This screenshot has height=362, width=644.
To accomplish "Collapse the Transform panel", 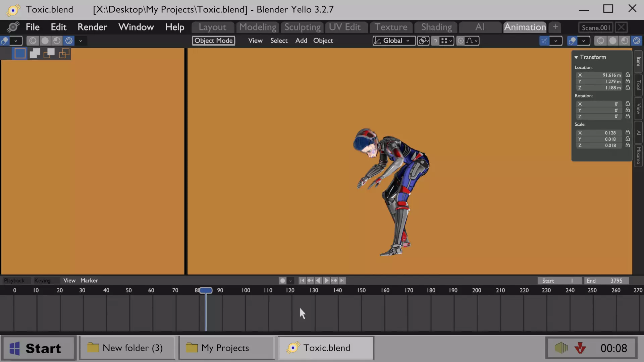I will tap(576, 57).
